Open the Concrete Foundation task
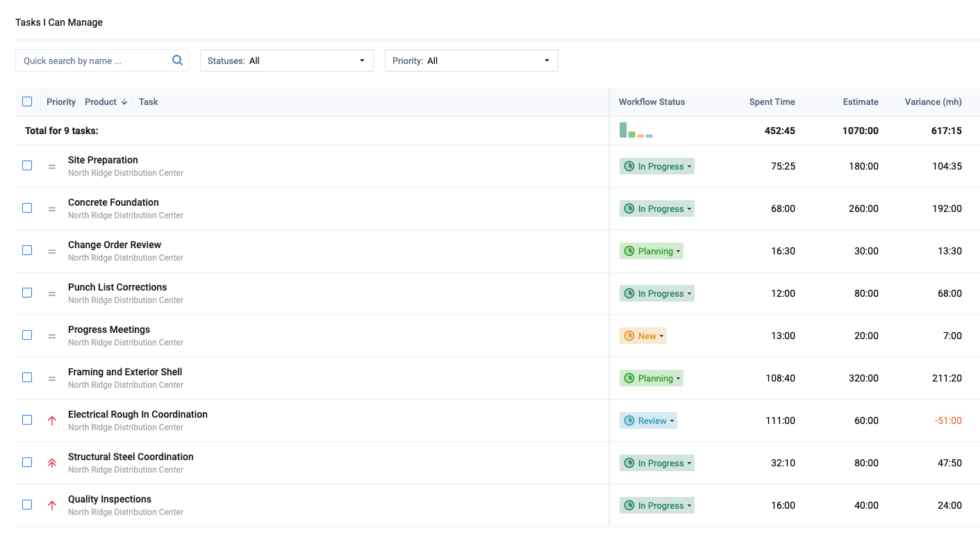980x556 pixels. point(113,202)
